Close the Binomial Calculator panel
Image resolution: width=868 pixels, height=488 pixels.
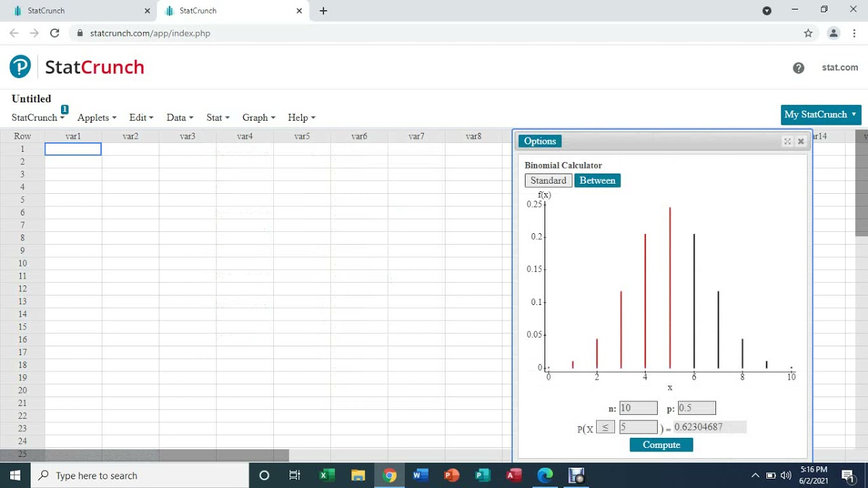[801, 141]
